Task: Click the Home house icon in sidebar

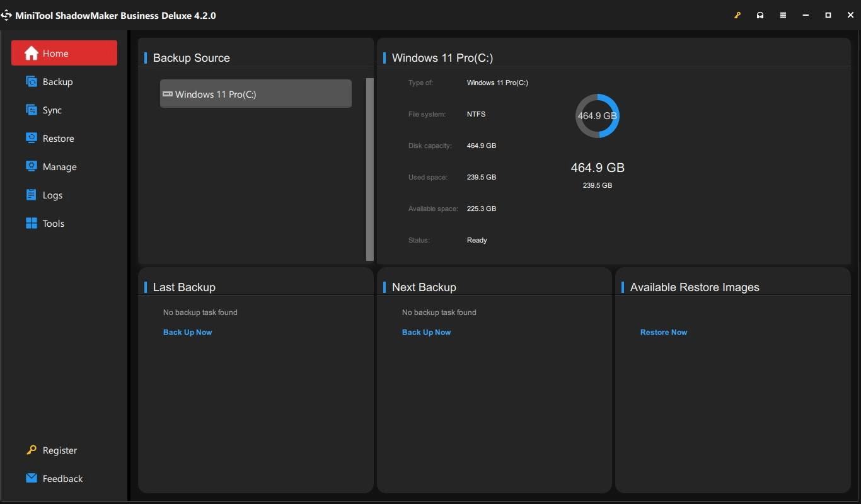Action: coord(32,54)
